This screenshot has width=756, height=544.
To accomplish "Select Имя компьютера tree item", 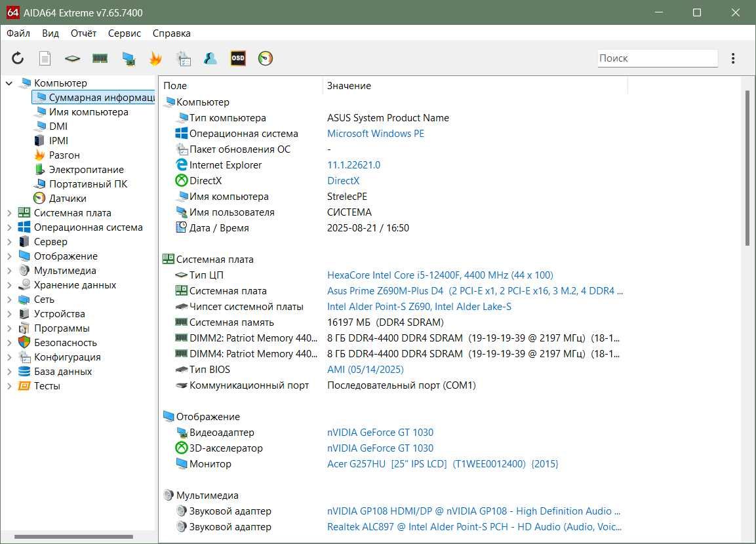I will (x=89, y=112).
